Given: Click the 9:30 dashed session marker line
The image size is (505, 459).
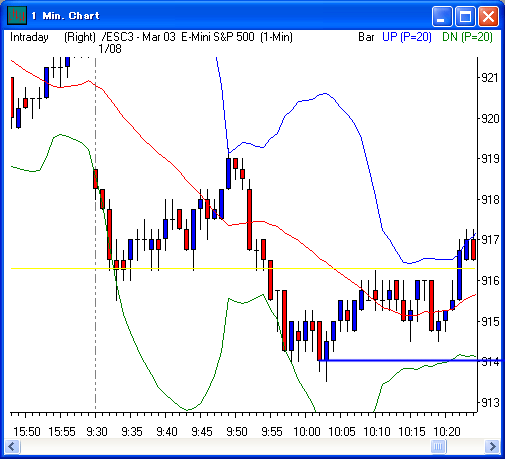Looking at the screenshot, I should pyautogui.click(x=96, y=233).
